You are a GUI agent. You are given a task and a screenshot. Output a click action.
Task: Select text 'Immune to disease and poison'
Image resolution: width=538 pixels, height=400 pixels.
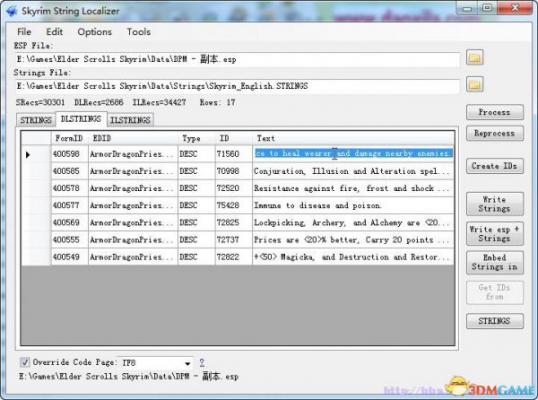[x=317, y=205]
